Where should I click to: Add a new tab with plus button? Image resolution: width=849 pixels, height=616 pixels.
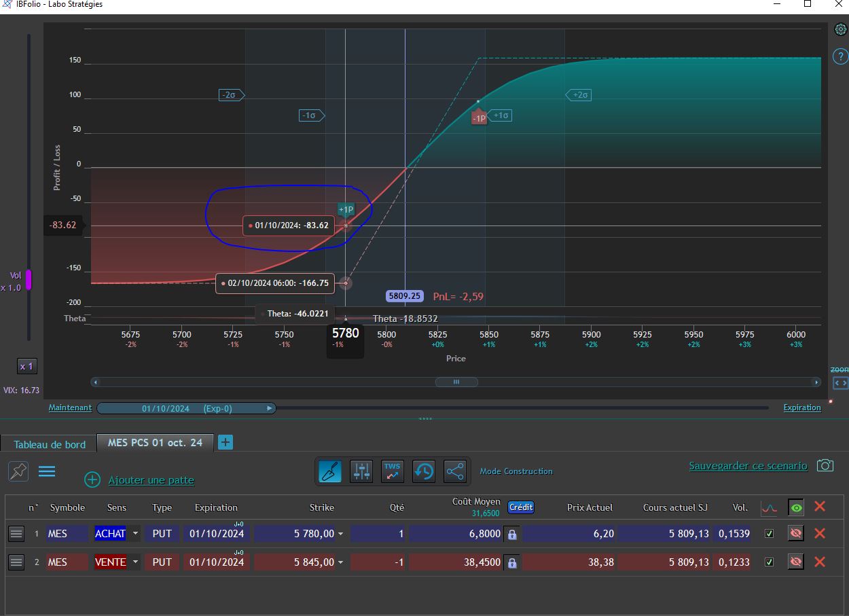point(225,442)
